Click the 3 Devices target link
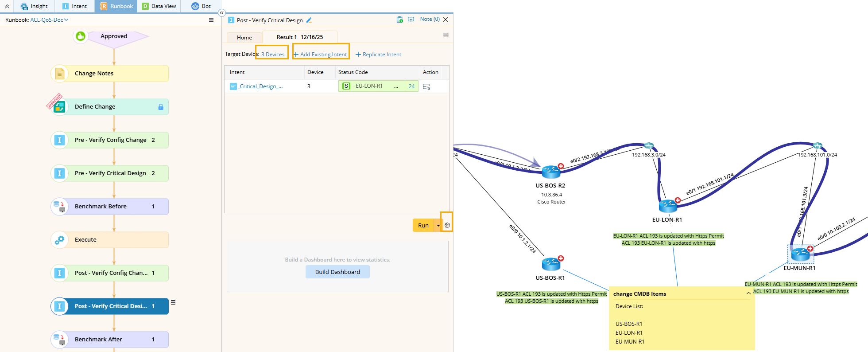This screenshot has height=352, width=868. click(x=273, y=55)
